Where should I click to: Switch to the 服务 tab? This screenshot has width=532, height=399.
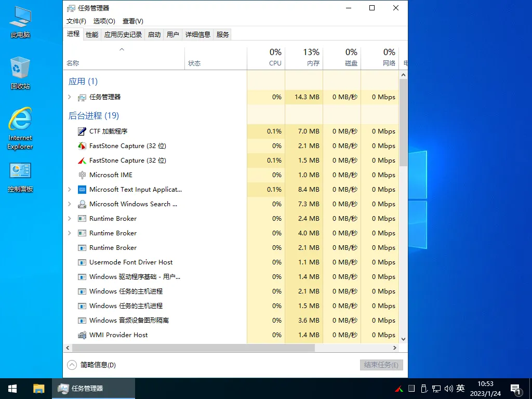[222, 35]
